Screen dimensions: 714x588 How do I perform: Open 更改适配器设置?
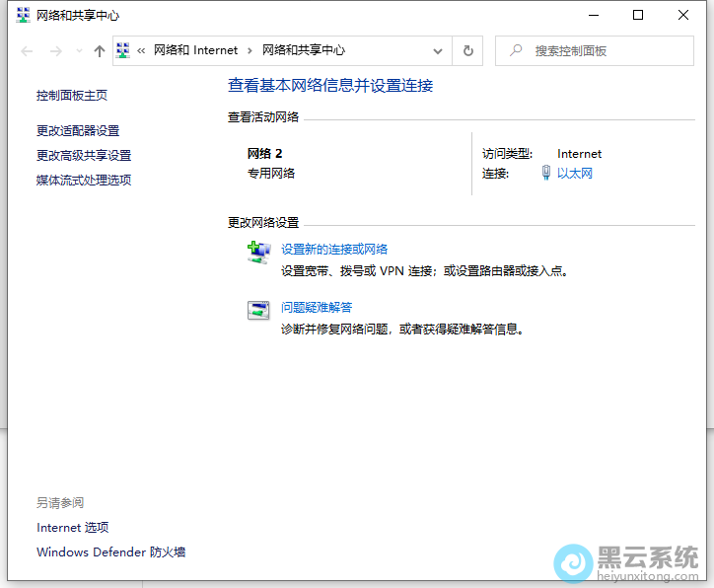(78, 130)
